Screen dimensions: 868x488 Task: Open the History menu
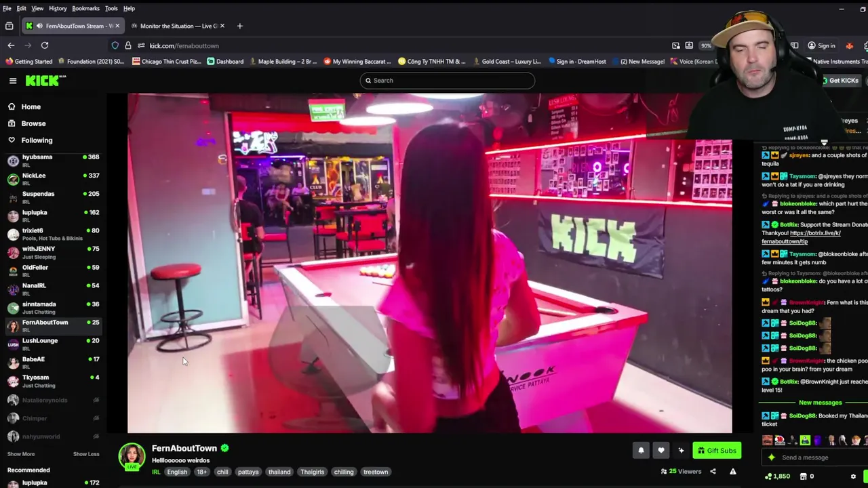(x=58, y=8)
